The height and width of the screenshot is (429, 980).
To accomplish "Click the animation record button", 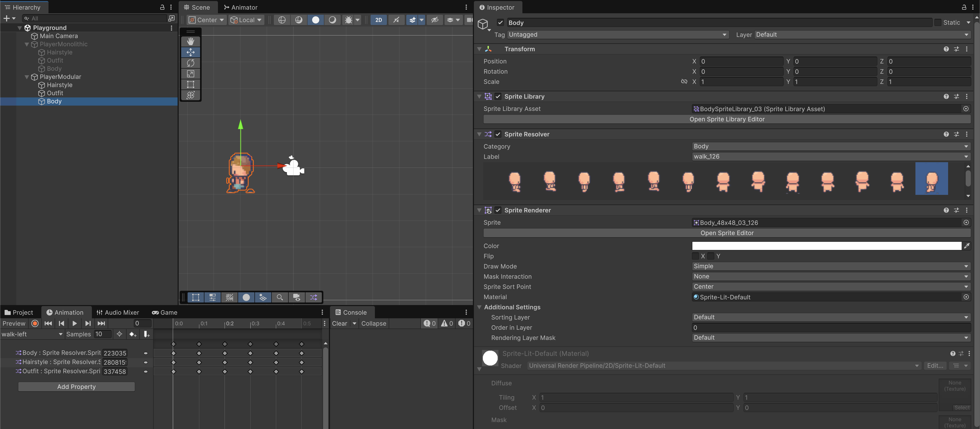I will point(35,323).
